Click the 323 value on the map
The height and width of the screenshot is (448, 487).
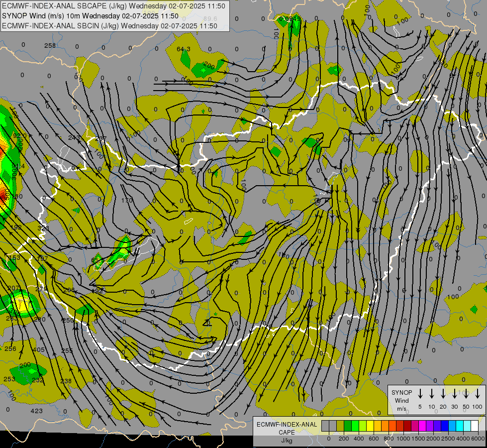(43, 228)
